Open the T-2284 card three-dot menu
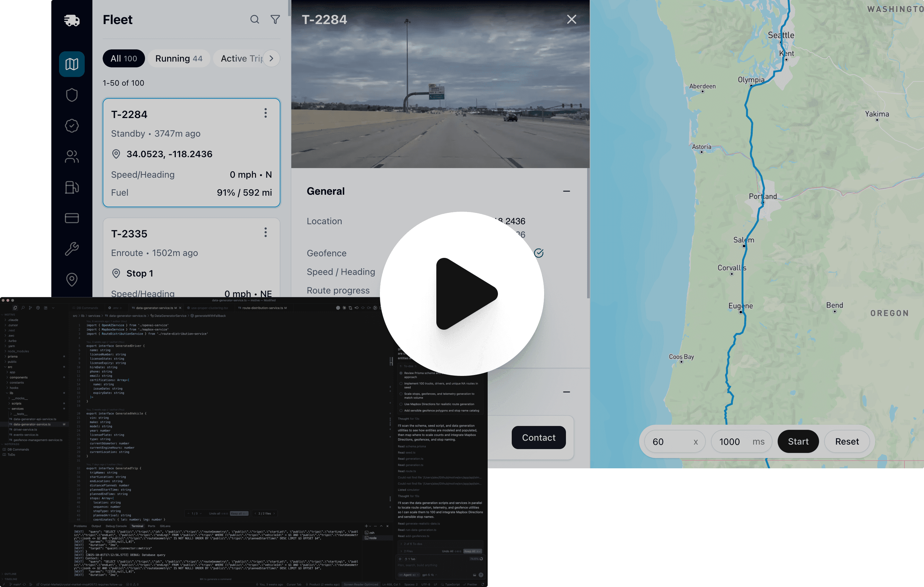Viewport: 924px width, 587px height. [x=265, y=113]
